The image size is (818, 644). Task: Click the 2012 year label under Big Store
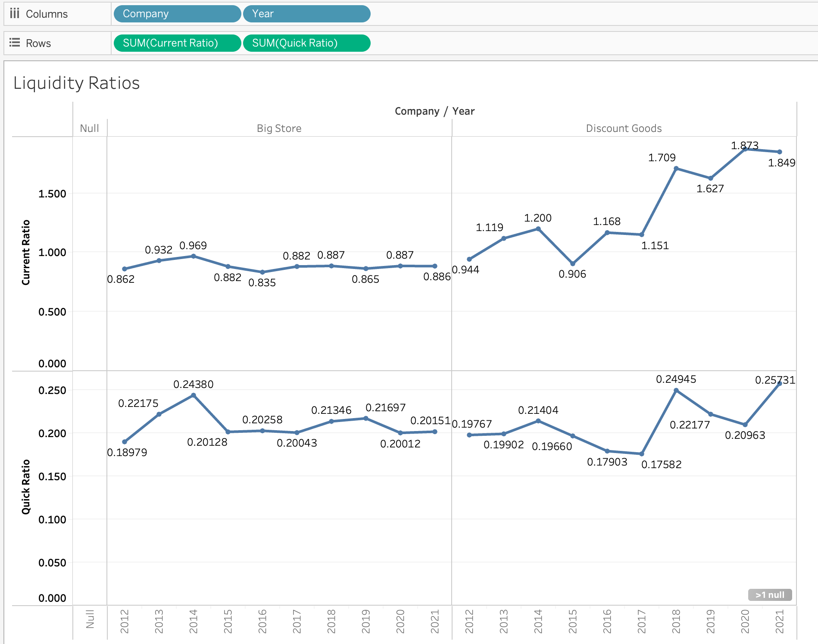pos(125,621)
